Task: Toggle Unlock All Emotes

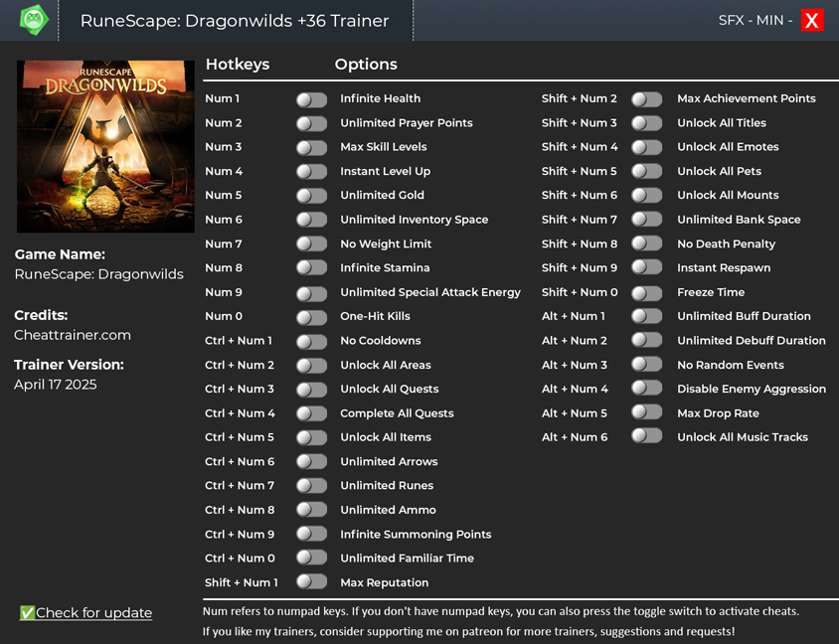Action: 647,148
